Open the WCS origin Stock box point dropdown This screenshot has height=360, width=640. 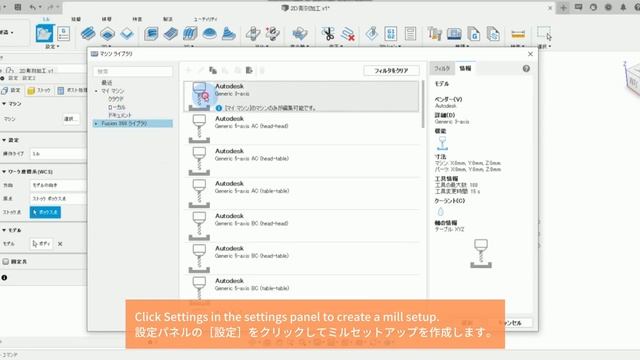(x=58, y=198)
